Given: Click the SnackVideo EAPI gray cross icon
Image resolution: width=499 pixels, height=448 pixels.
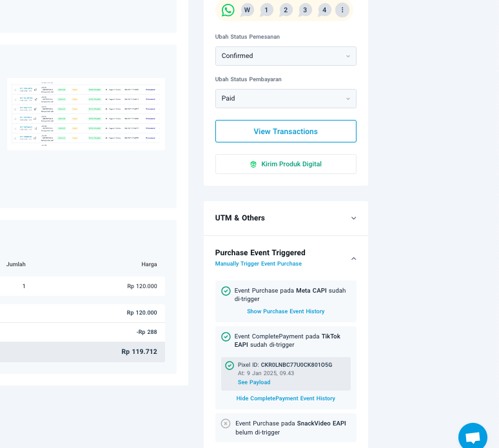Looking at the screenshot, I should 226,424.
